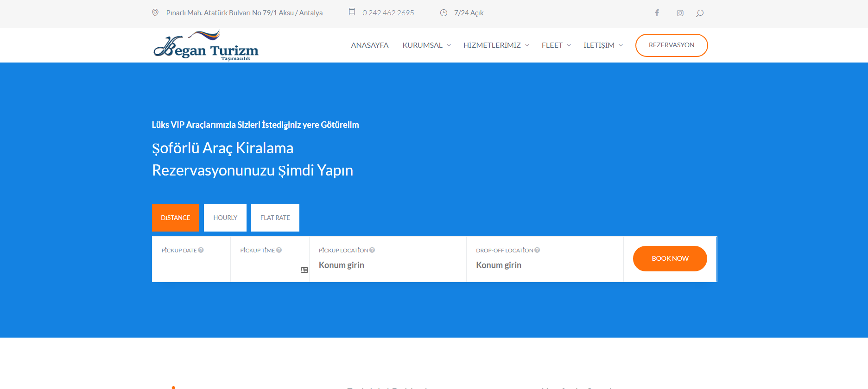
Task: Expand the Hizmetlerimiz dropdown menu
Action: click(x=496, y=45)
